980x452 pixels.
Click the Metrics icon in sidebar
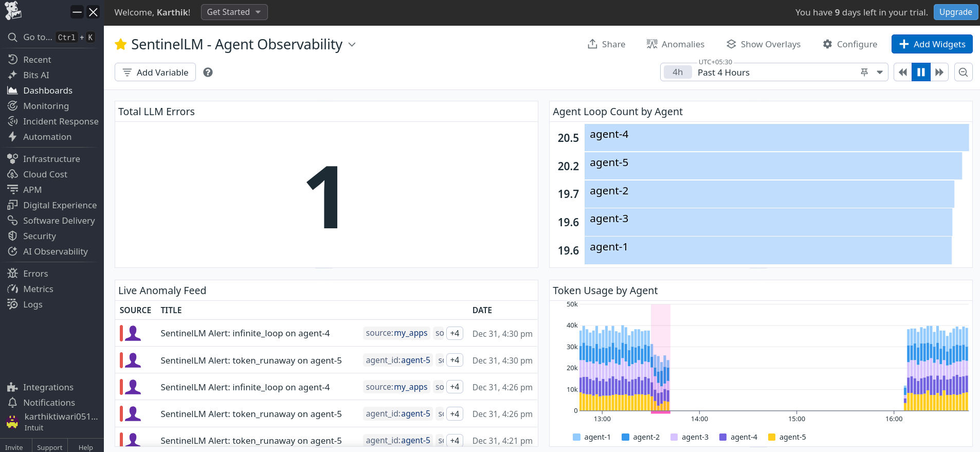coord(12,289)
